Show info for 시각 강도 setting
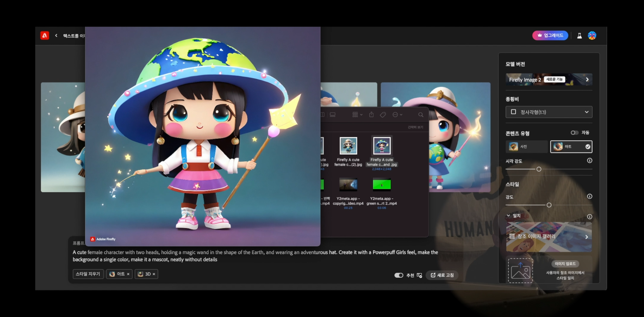This screenshot has width=644, height=317. point(589,161)
